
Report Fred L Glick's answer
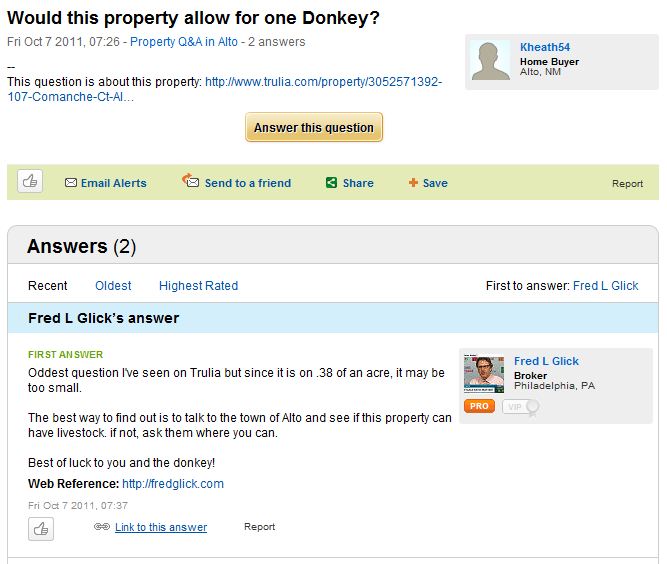[x=259, y=527]
